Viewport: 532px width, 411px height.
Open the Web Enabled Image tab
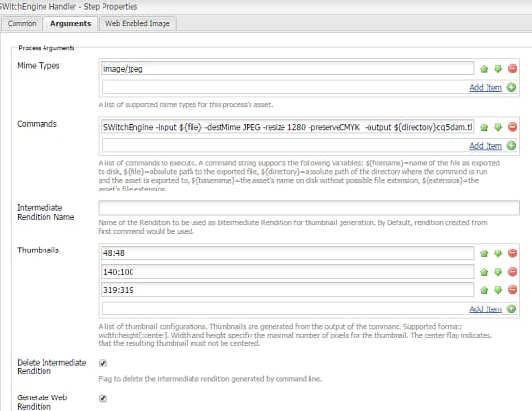137,24
